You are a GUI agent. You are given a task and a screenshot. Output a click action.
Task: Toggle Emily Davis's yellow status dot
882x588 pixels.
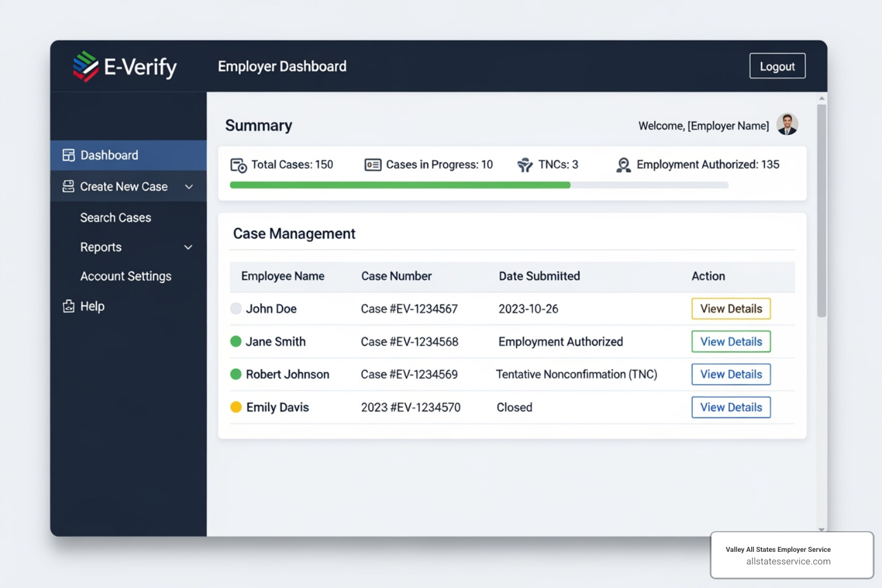(x=235, y=407)
